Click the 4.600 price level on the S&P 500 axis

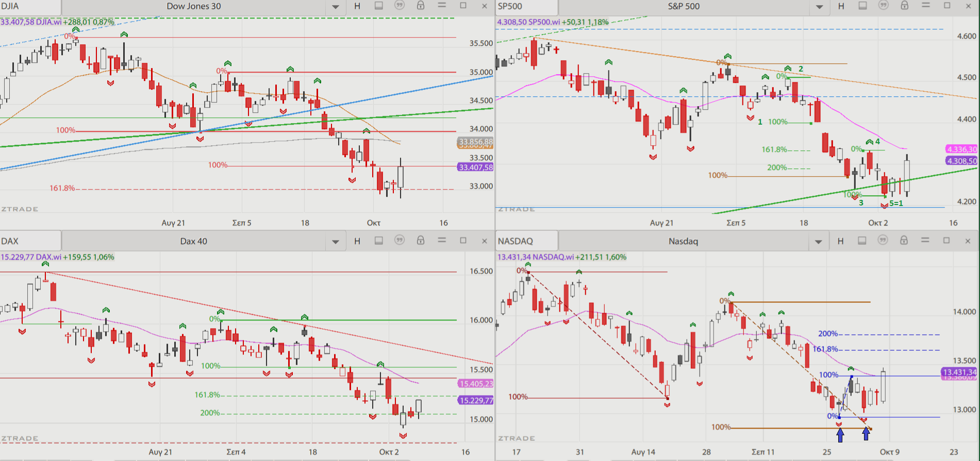pyautogui.click(x=967, y=36)
